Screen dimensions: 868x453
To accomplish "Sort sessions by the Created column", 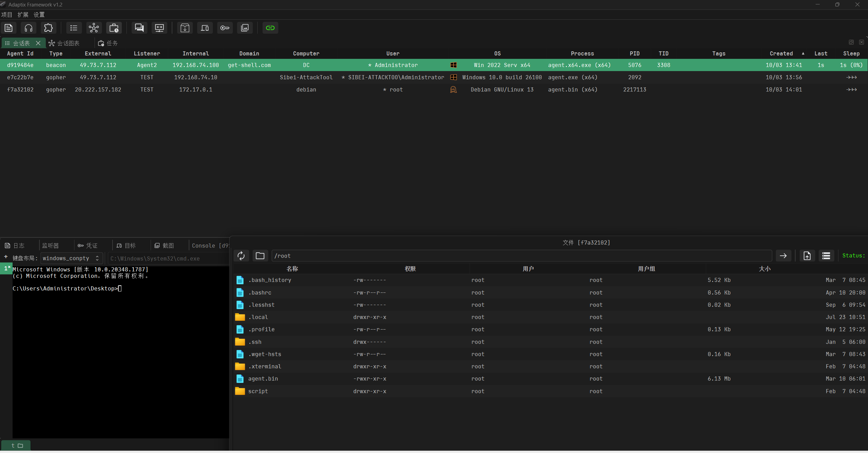I will coord(781,53).
